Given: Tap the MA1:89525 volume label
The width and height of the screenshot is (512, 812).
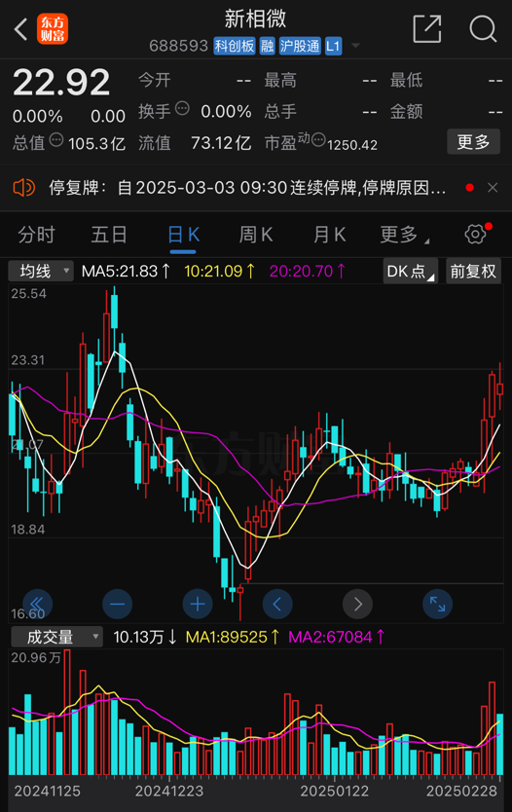Looking at the screenshot, I should 233,637.
